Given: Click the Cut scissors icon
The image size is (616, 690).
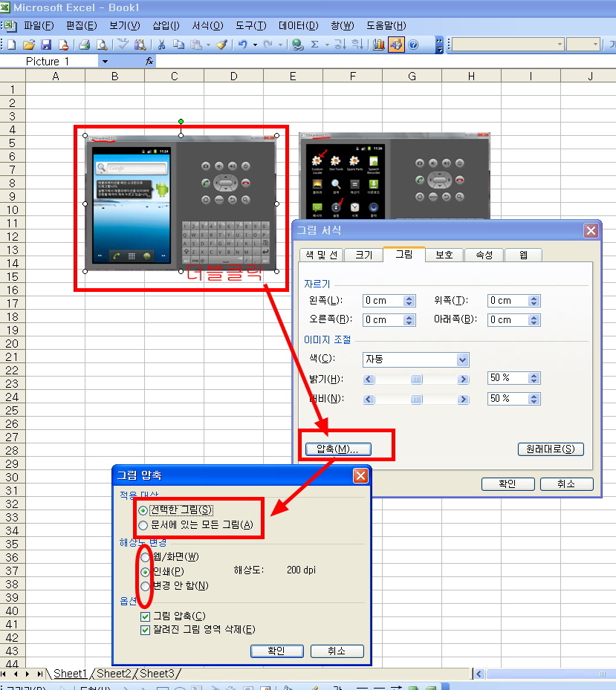Looking at the screenshot, I should click(x=161, y=45).
